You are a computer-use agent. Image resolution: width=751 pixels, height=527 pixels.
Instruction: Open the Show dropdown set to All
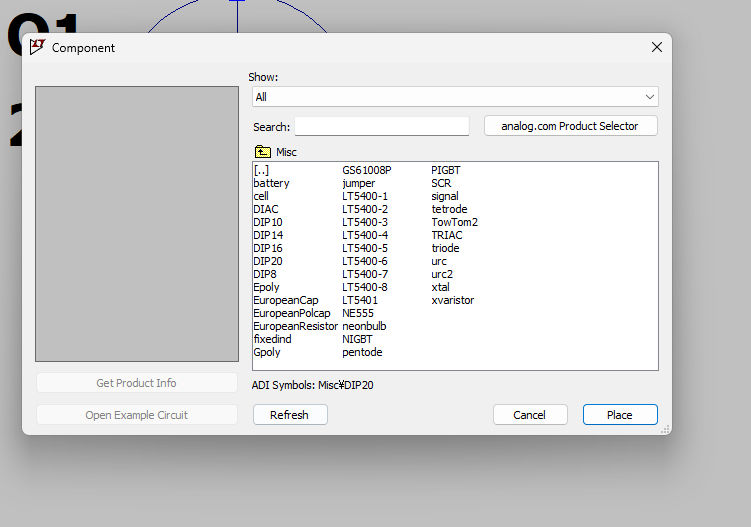[455, 97]
